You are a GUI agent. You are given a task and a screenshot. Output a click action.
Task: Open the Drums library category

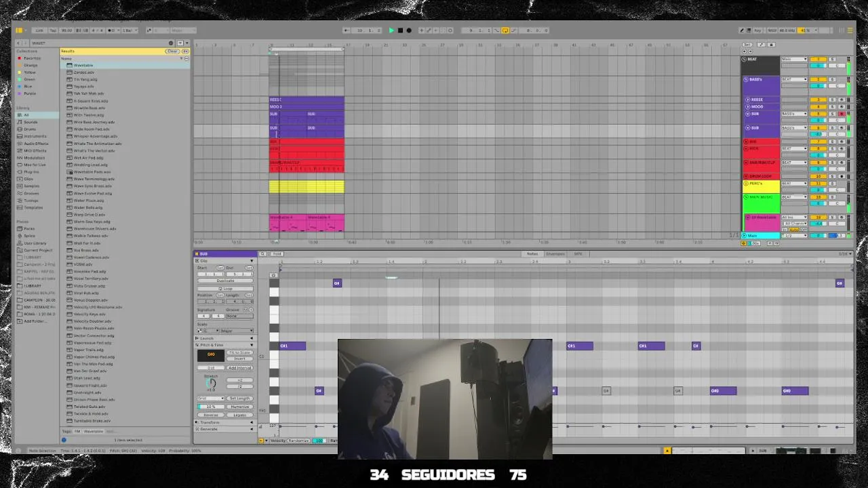[x=30, y=129]
